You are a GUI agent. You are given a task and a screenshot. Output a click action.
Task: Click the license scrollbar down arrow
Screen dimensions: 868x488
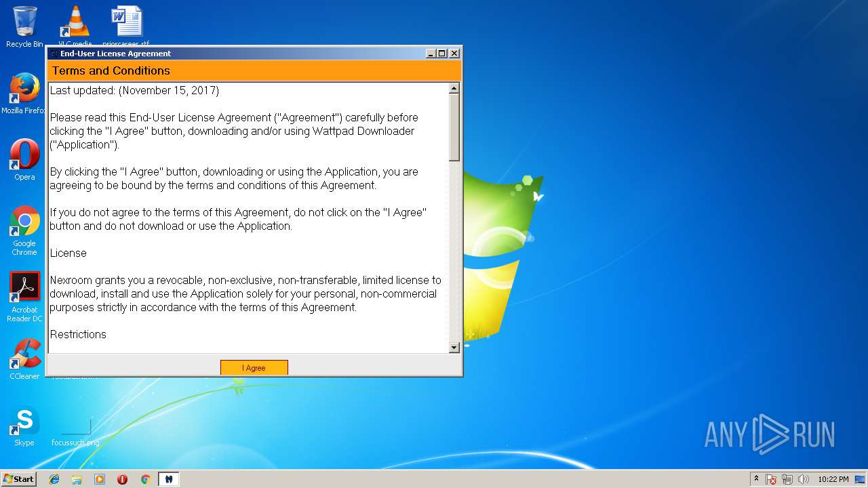tap(454, 348)
